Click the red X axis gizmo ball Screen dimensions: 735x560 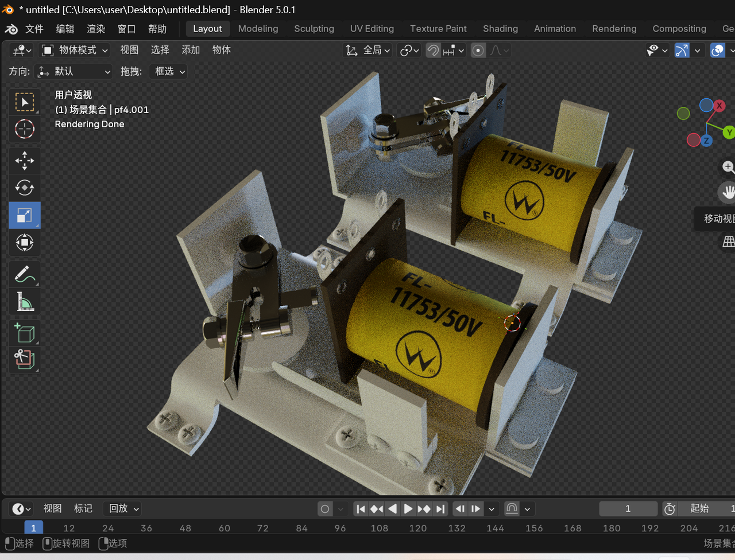click(x=719, y=106)
